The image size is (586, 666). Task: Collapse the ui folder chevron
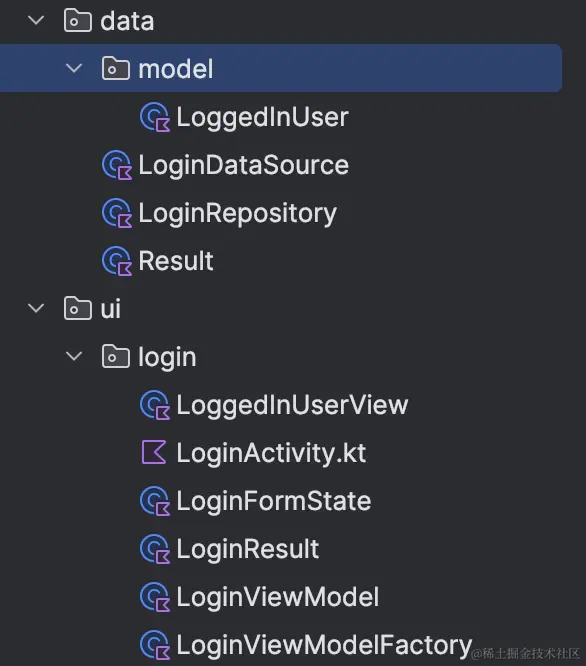coord(36,308)
